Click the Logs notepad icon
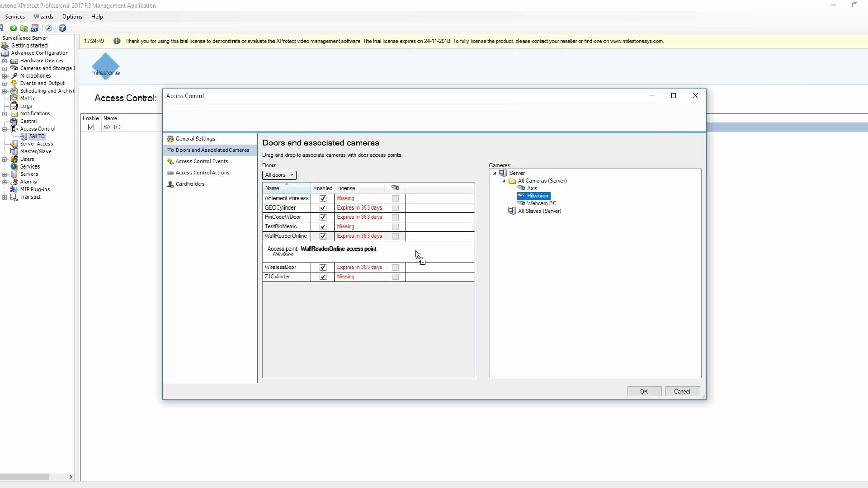The width and height of the screenshot is (868, 488). [x=14, y=106]
